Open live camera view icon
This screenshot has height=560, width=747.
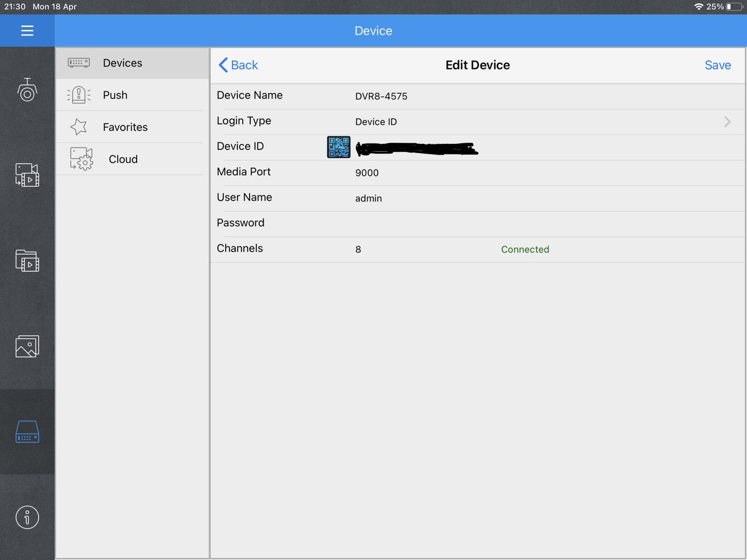(27, 90)
